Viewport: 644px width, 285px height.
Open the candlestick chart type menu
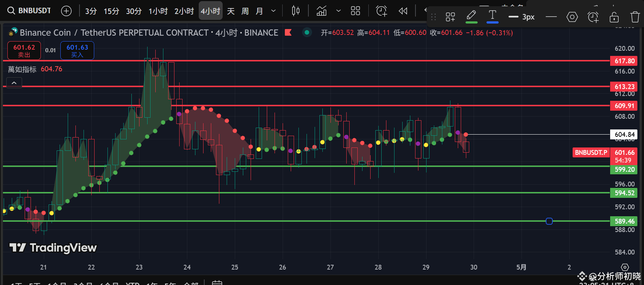296,11
